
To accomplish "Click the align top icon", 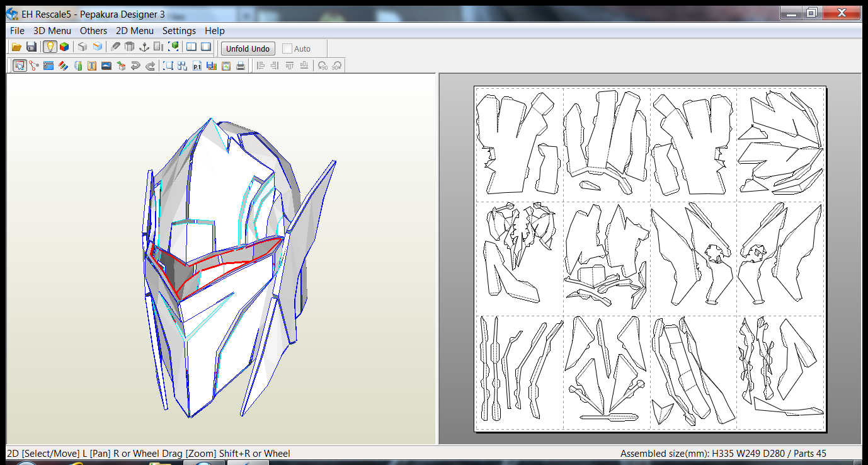I will 290,66.
